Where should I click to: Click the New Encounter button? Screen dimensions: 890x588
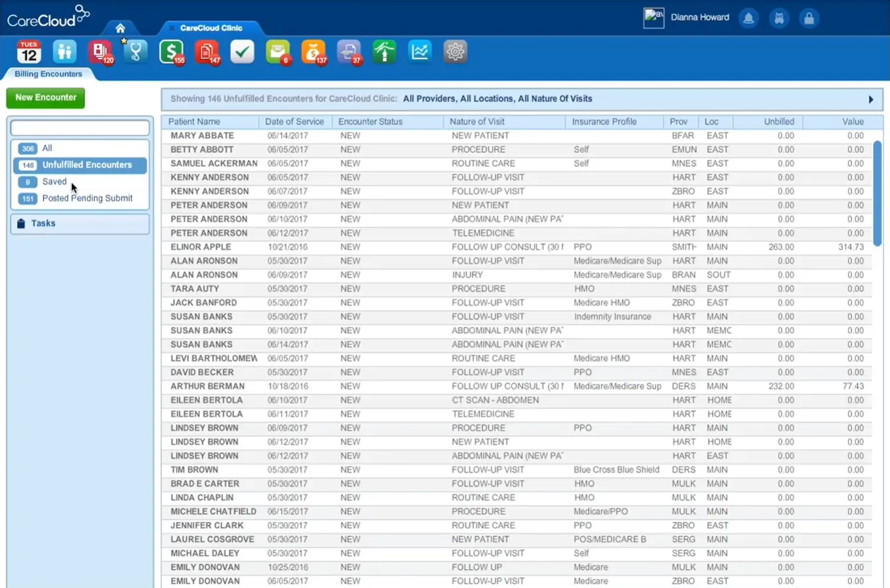point(46,98)
